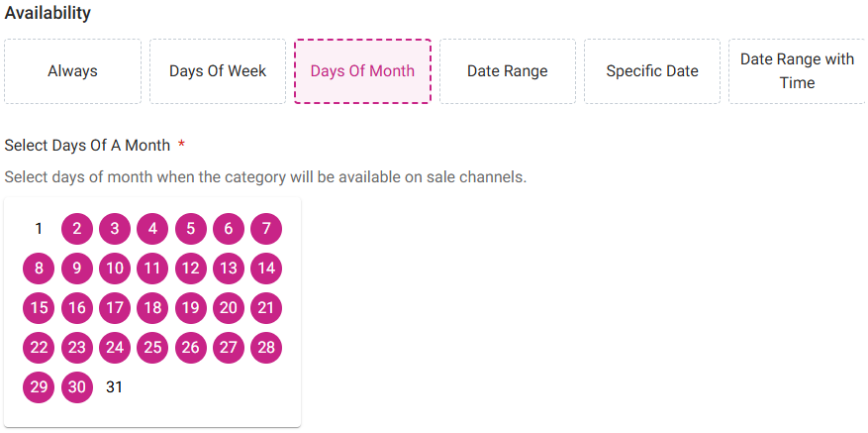Image resolution: width=868 pixels, height=433 pixels.
Task: Pick the Specific Date option
Action: coord(651,71)
